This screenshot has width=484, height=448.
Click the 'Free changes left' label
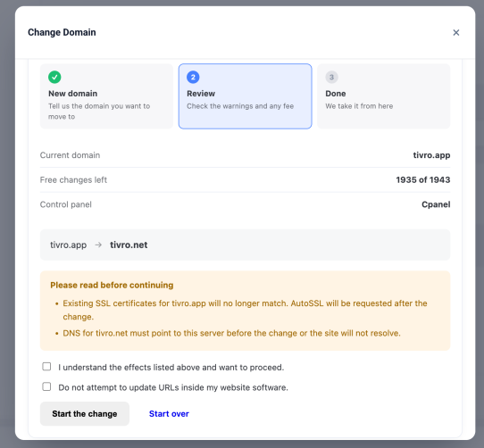(x=73, y=180)
